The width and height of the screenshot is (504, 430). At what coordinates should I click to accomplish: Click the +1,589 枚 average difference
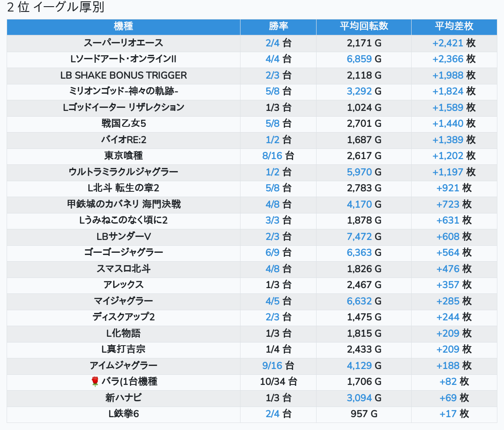tap(454, 107)
